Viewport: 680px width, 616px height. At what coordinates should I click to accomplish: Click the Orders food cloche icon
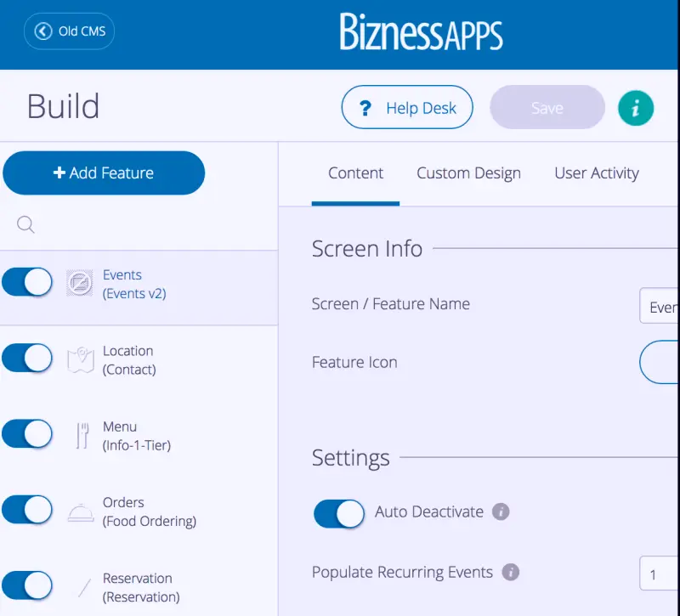click(80, 510)
